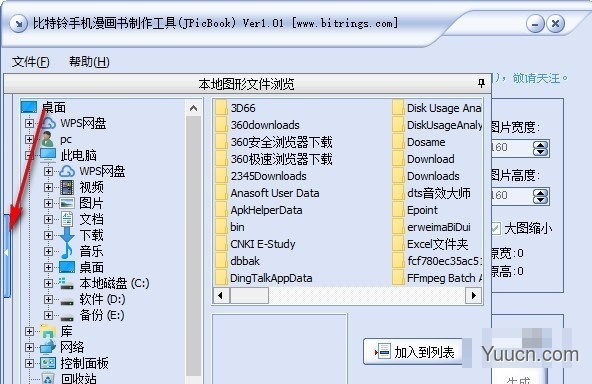Click the file list scroll-right arrow

point(473,295)
